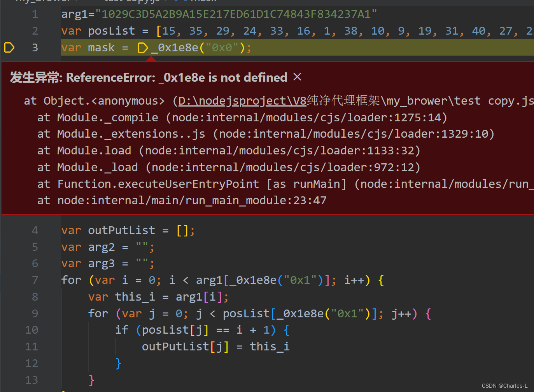Click Module._extensions..js stack trace line
The height and width of the screenshot is (392, 534).
click(x=266, y=134)
